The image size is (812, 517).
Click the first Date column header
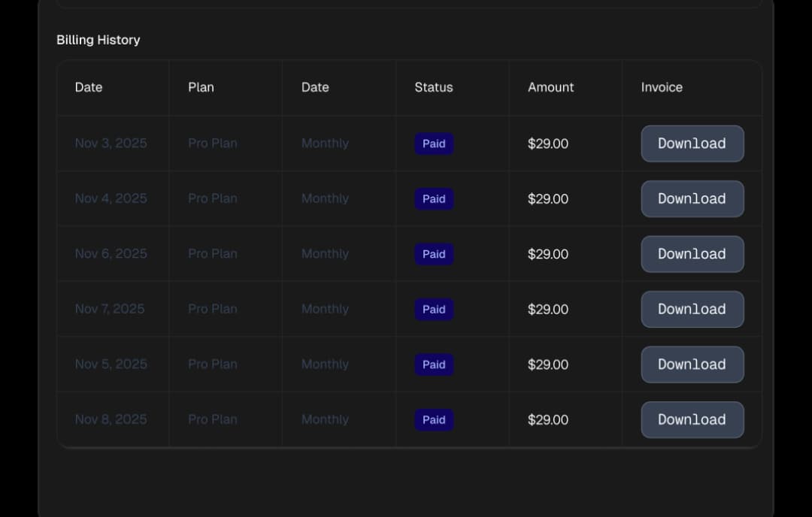pos(88,87)
